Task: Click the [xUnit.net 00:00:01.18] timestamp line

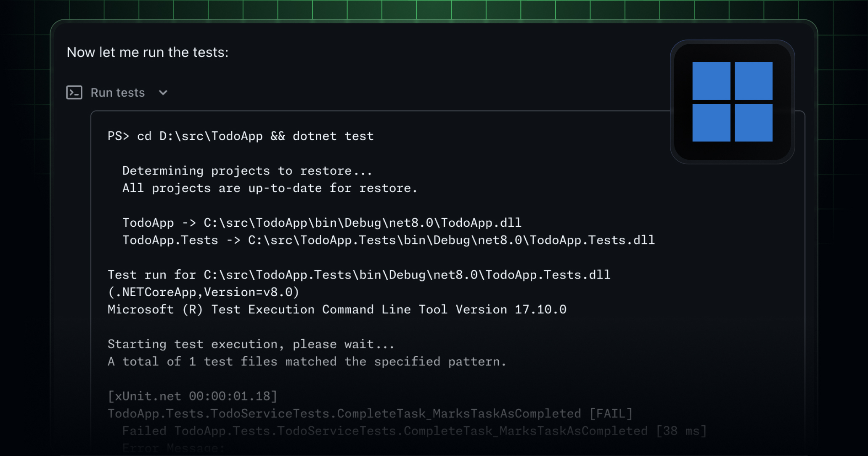Action: coord(193,396)
